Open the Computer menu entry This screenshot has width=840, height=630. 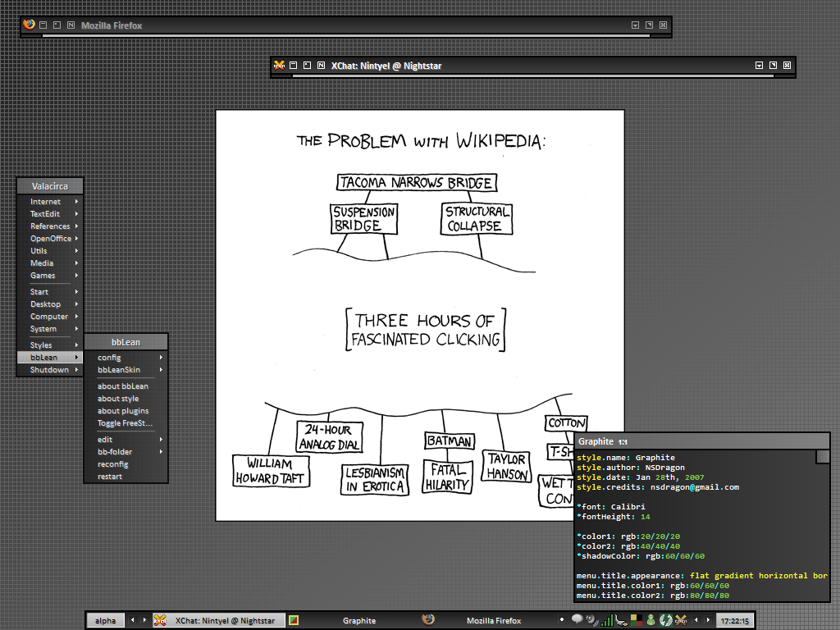50,317
